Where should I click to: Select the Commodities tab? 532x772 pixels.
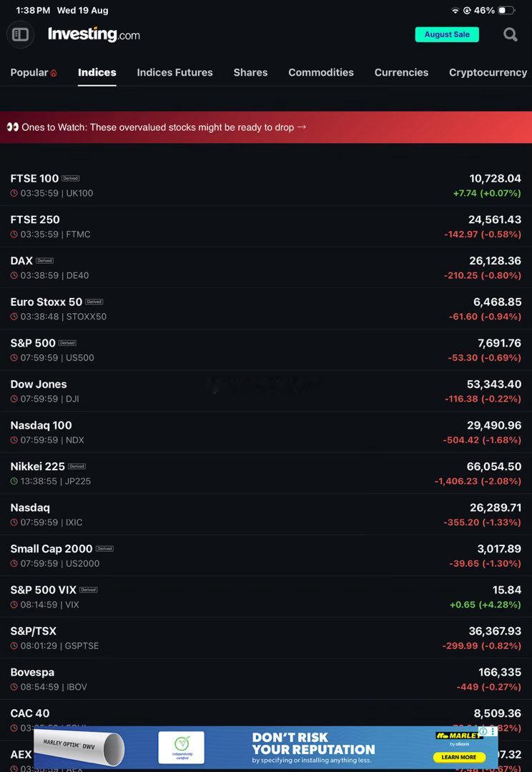point(321,72)
